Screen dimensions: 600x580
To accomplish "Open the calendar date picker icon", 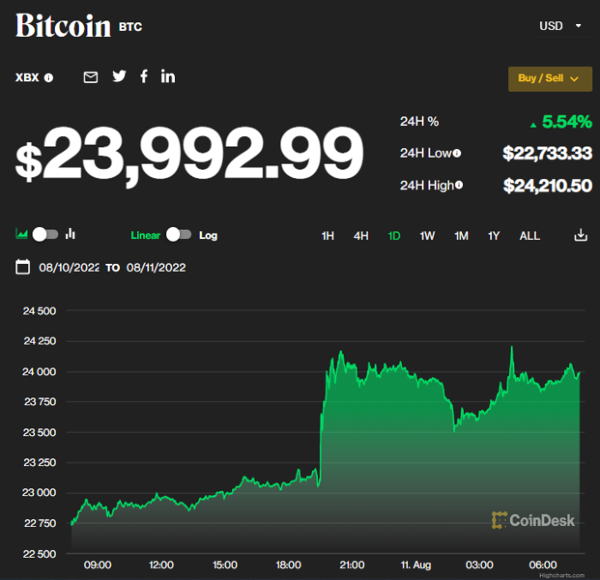I will click(22, 267).
